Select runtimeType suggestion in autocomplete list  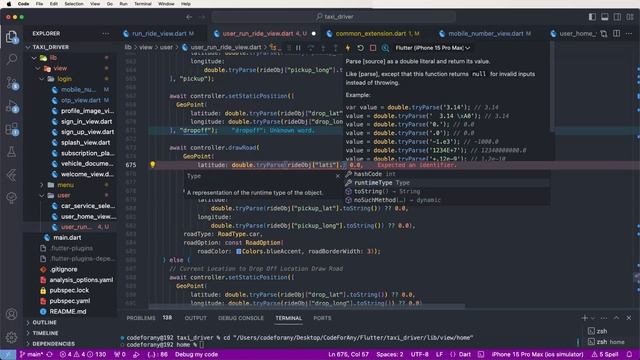coord(447,182)
